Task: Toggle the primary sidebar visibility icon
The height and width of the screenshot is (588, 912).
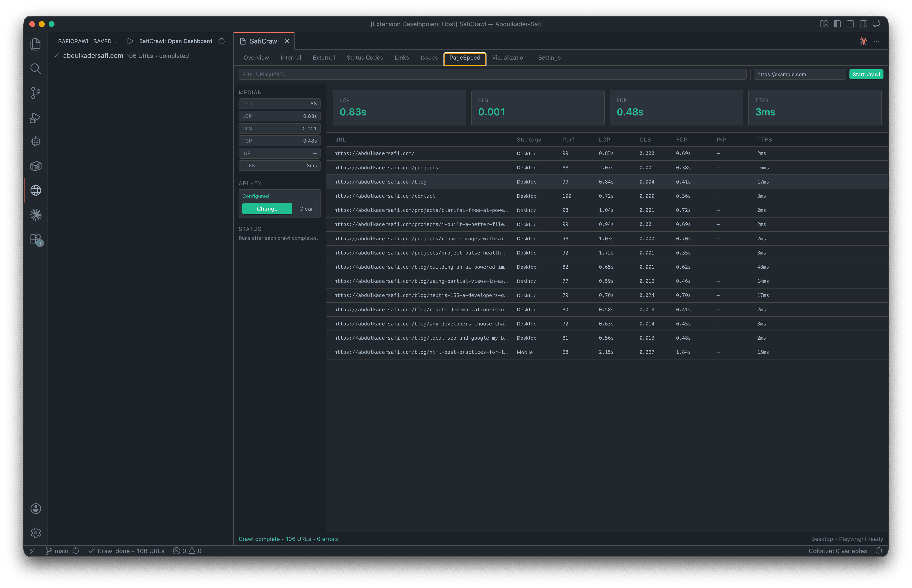Action: tap(837, 24)
